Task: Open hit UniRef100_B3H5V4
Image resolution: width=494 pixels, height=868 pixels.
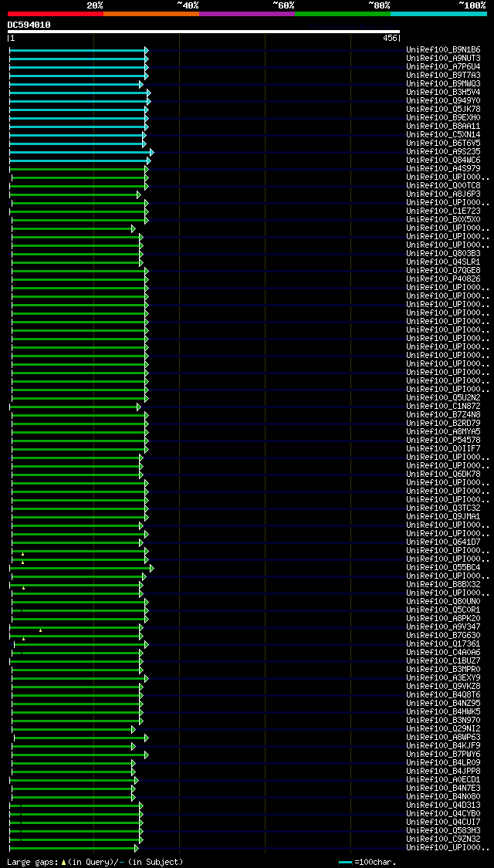Action: click(443, 93)
